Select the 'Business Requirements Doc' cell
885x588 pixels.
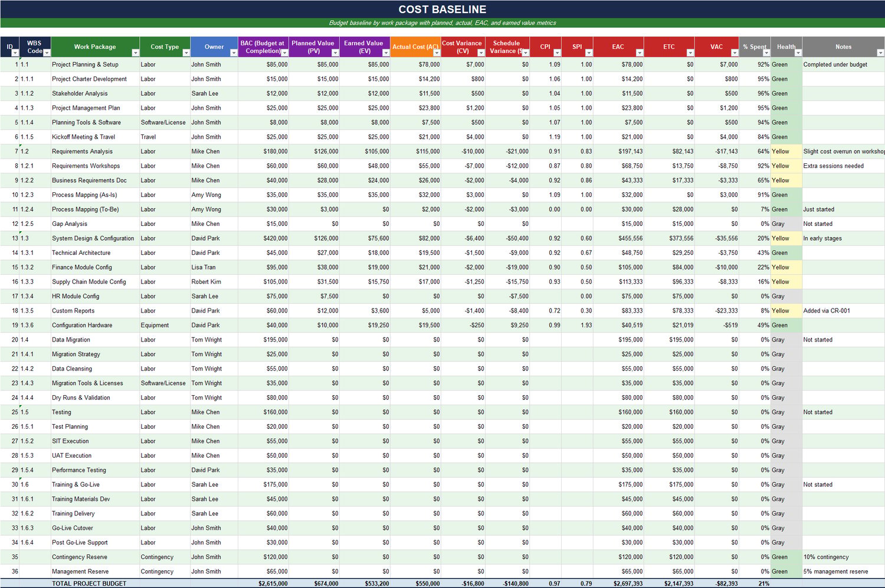pyautogui.click(x=95, y=180)
